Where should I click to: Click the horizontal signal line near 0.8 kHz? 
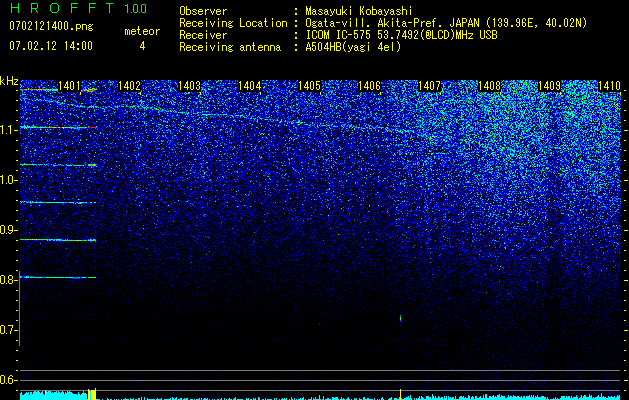[58, 277]
